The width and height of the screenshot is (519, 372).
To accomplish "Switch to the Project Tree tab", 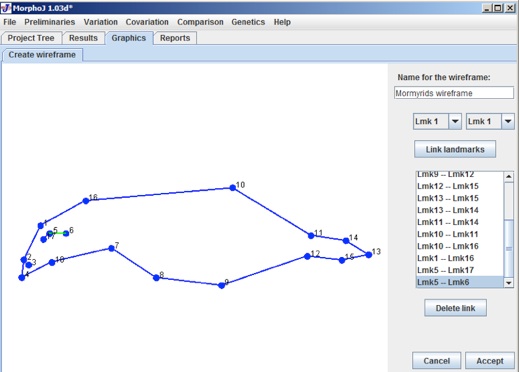I will point(31,38).
